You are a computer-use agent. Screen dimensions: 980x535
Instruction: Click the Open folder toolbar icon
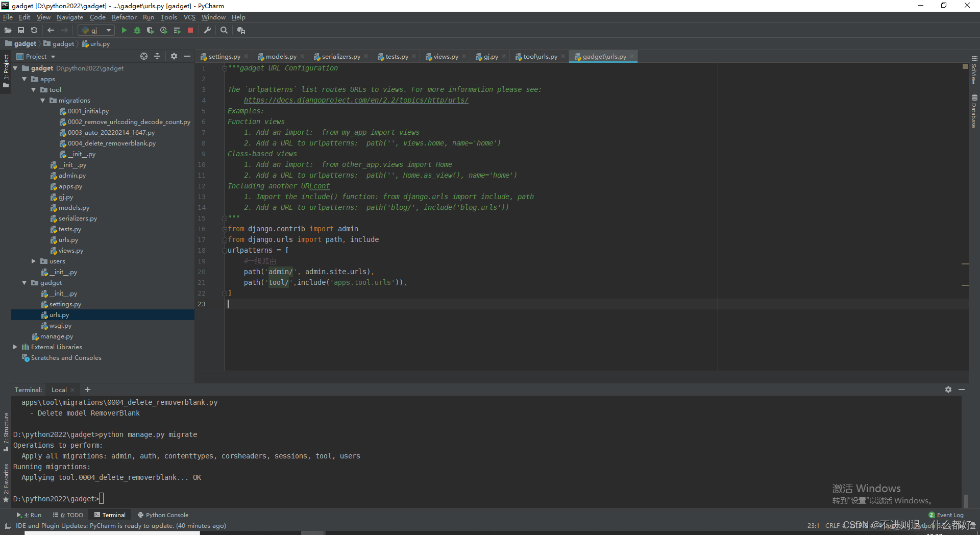8,31
